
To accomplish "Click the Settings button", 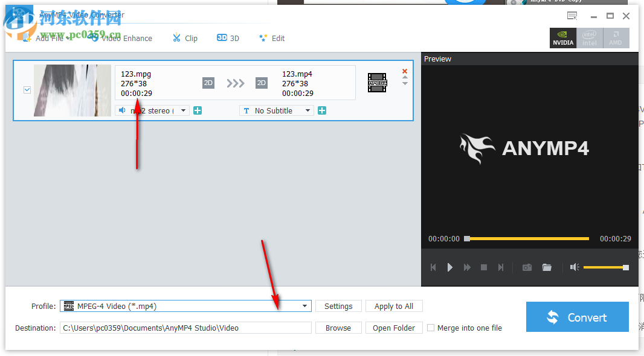I will 338,306.
